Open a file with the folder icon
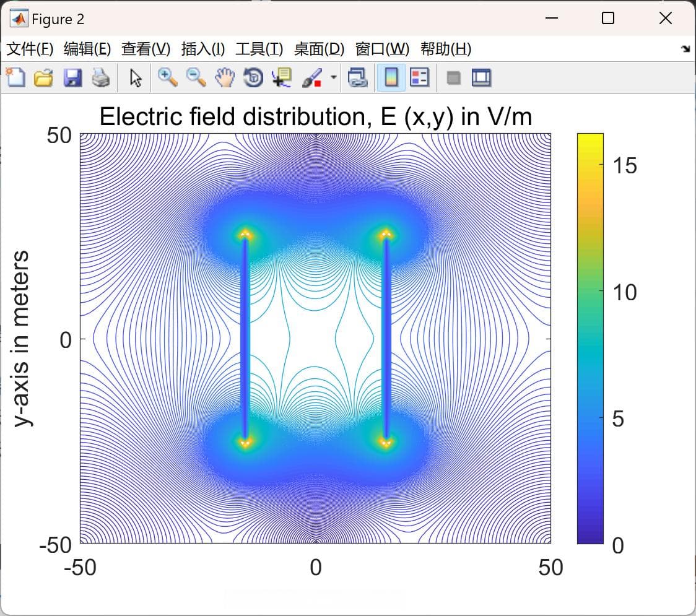 coord(43,77)
